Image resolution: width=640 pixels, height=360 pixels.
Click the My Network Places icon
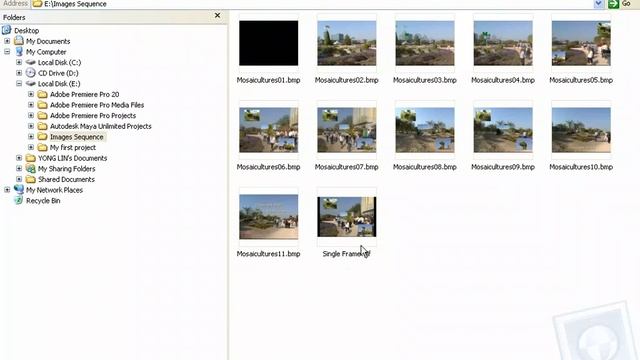(x=19, y=189)
